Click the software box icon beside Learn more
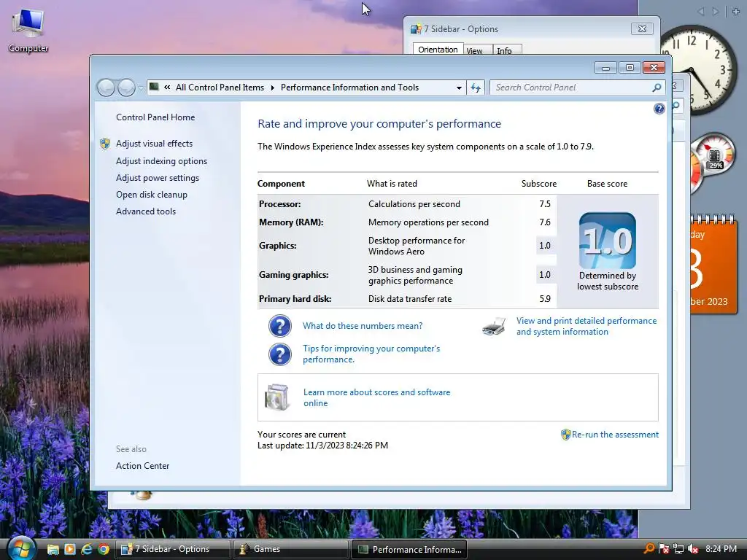This screenshot has width=747, height=560. pyautogui.click(x=277, y=397)
